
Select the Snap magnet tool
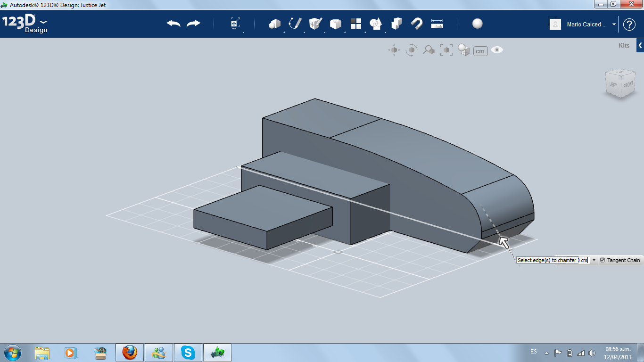417,24
